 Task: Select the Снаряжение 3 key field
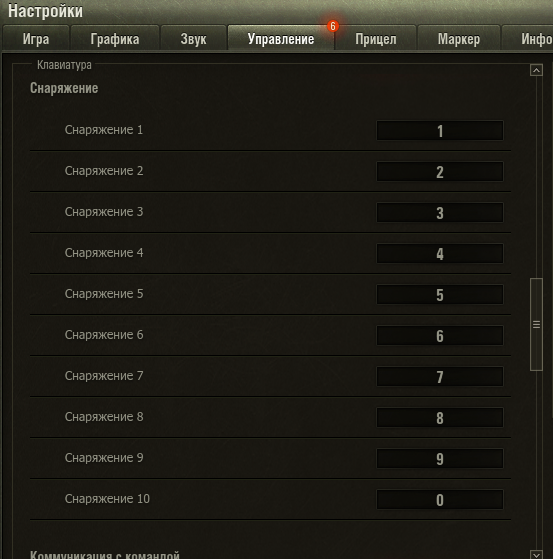click(x=440, y=212)
